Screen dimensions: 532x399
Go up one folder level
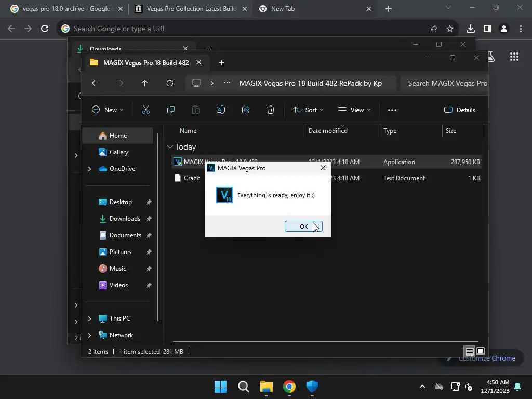point(144,83)
